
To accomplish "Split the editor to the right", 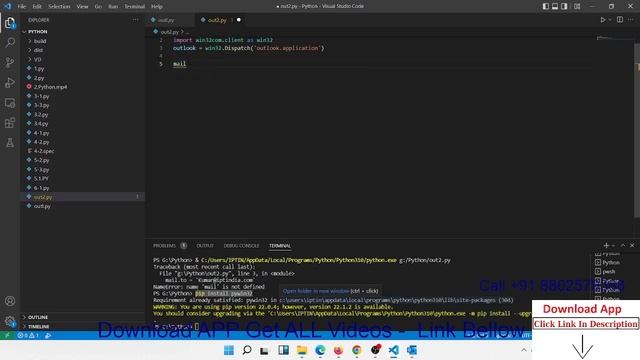I will 620,20.
